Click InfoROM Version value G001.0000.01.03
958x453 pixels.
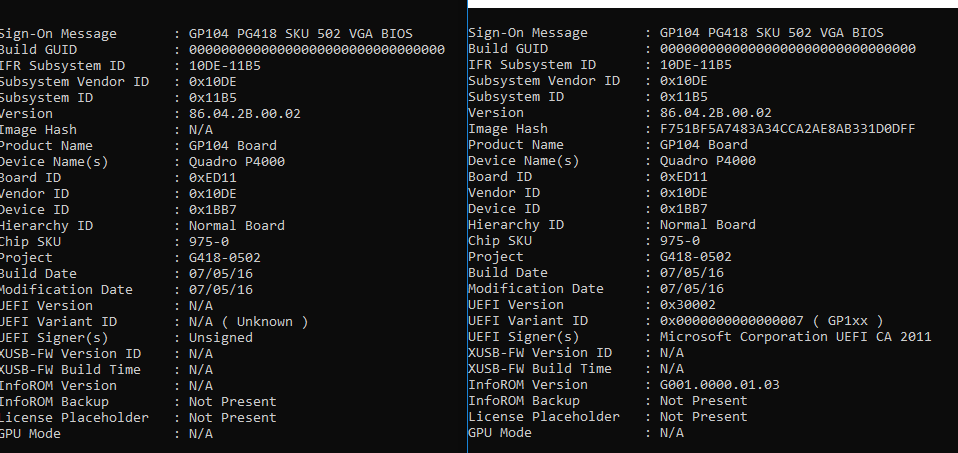(x=720, y=385)
